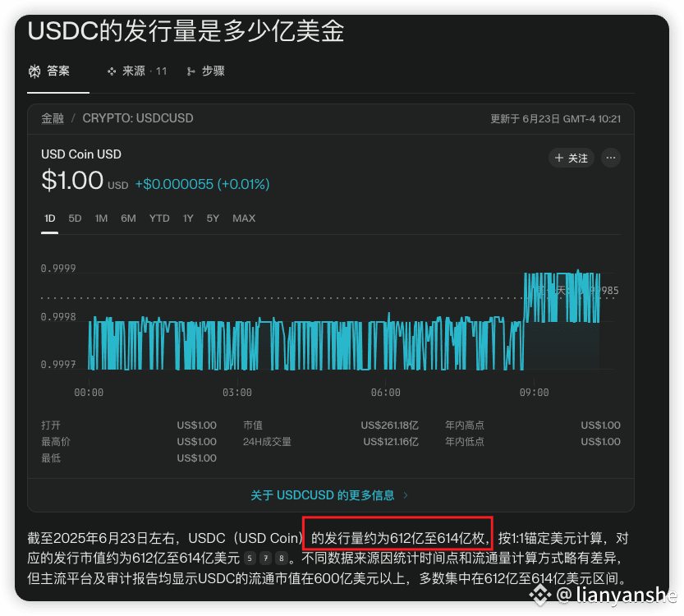Viewport: 684px width, 616px height.
Task: Select the 5D chart range
Action: click(75, 218)
